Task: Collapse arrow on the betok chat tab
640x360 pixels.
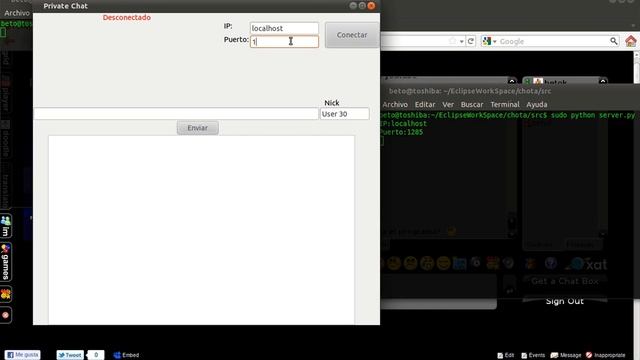Action: click(x=602, y=82)
